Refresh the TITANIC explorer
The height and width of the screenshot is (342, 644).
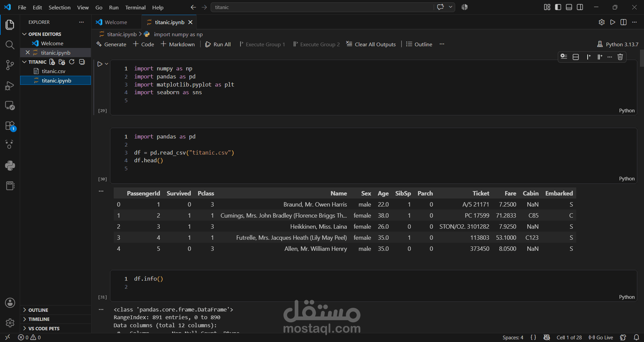tap(72, 62)
